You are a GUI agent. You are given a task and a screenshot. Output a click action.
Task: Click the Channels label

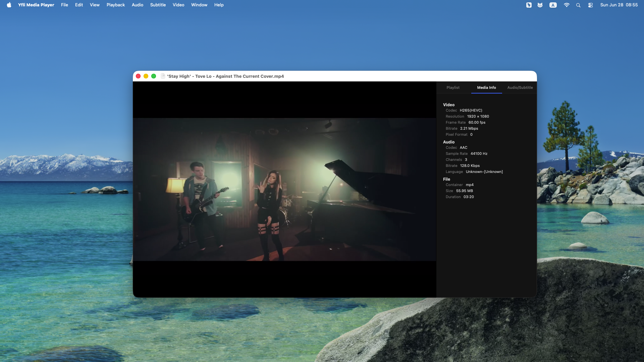[x=454, y=160]
